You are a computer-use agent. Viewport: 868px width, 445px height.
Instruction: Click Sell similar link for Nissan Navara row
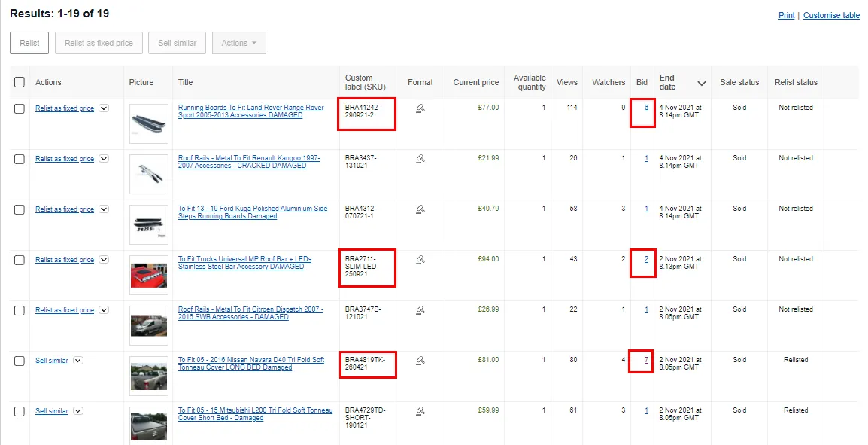click(x=51, y=361)
